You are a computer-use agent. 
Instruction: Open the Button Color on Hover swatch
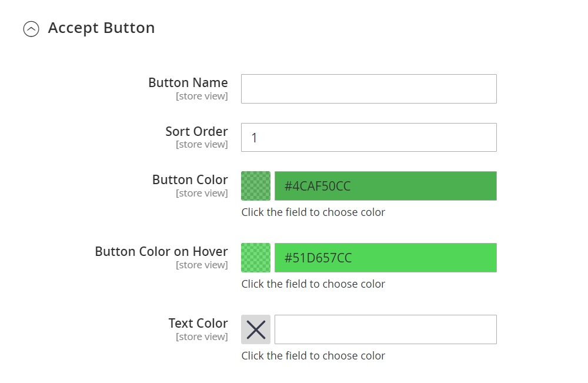(x=256, y=258)
